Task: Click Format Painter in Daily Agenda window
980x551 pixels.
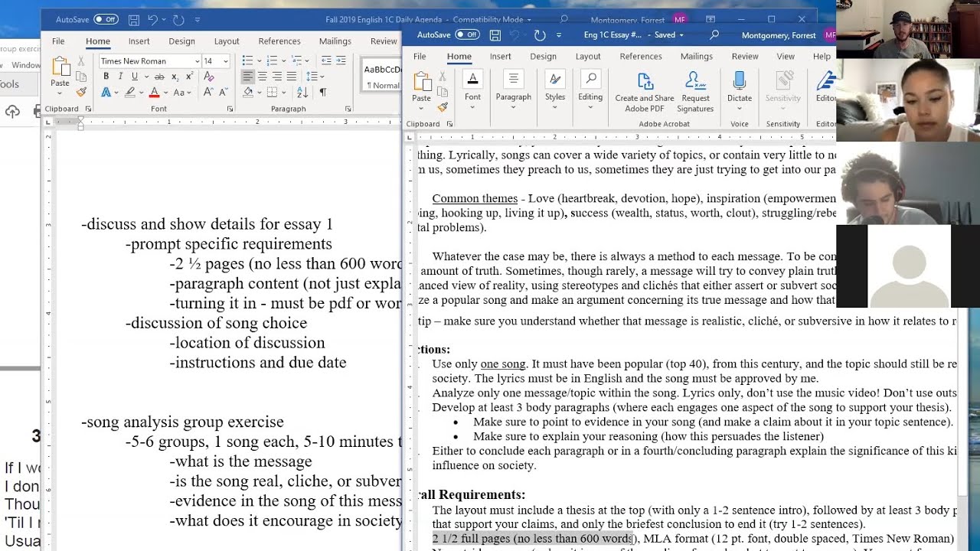Action: 81,92
